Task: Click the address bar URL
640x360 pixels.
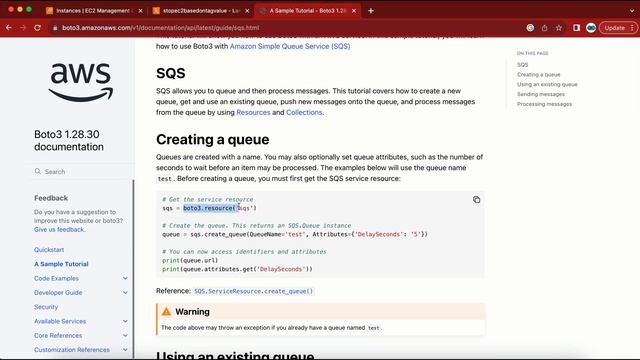Action: tap(160, 28)
